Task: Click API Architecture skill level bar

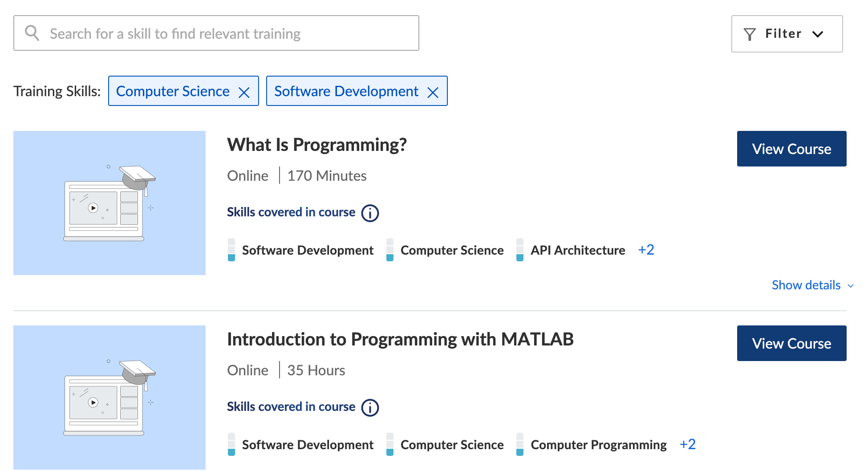Action: coord(520,250)
